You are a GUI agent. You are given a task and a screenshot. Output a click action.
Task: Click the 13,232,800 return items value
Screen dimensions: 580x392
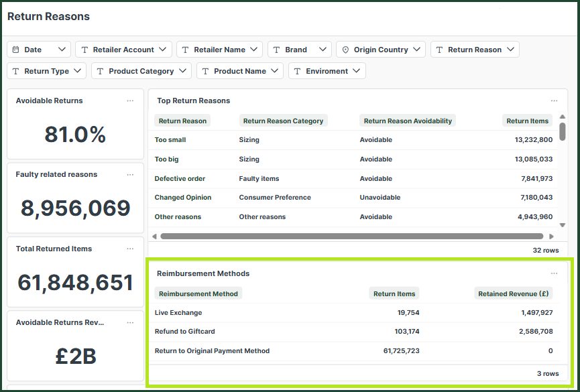click(533, 140)
